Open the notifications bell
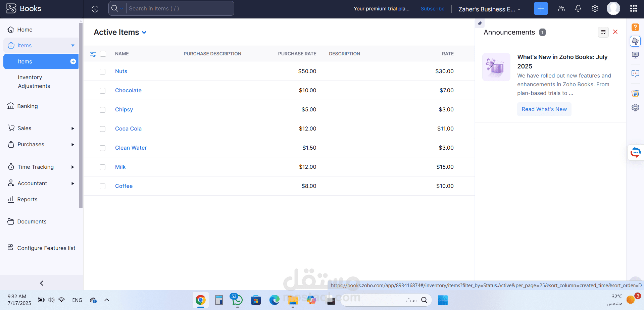Screen dimensions: 644x310 pyautogui.click(x=578, y=8)
